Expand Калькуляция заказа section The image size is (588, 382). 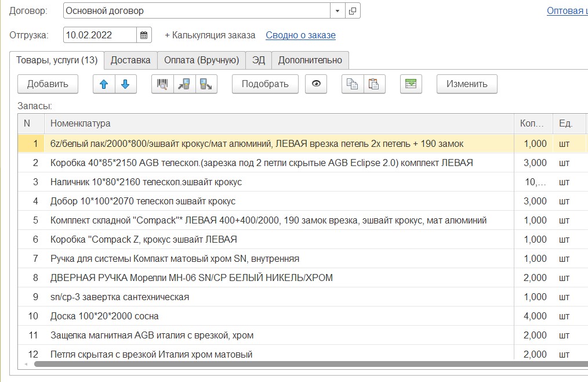[210, 35]
